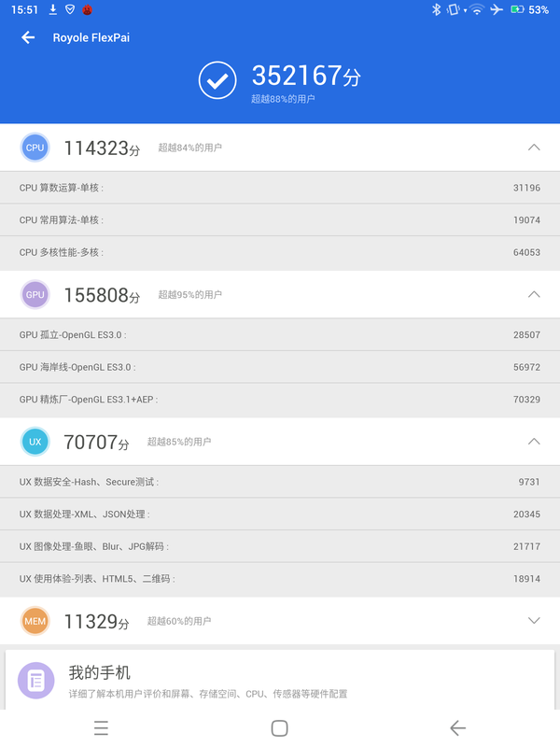Tap the UX score 70707分
The width and height of the screenshot is (560, 747).
[x=97, y=442]
